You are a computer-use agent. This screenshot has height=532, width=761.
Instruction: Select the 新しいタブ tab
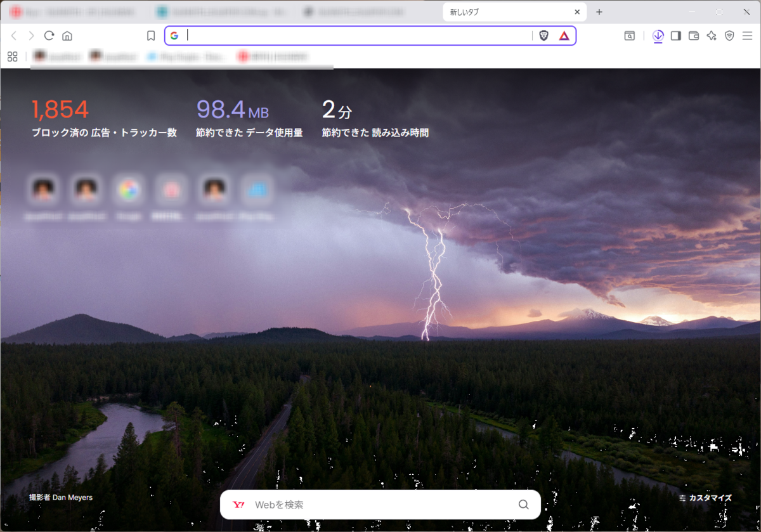(514, 12)
